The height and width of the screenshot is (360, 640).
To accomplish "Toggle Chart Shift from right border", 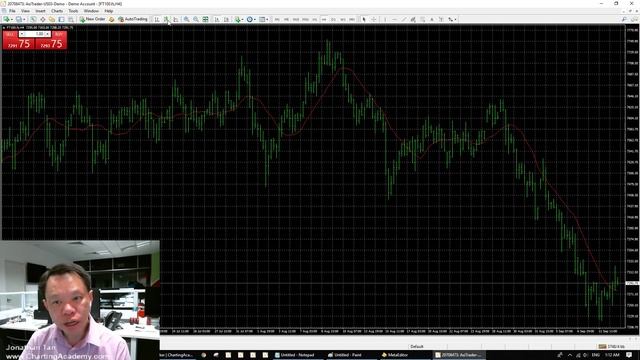I will pos(226,19).
